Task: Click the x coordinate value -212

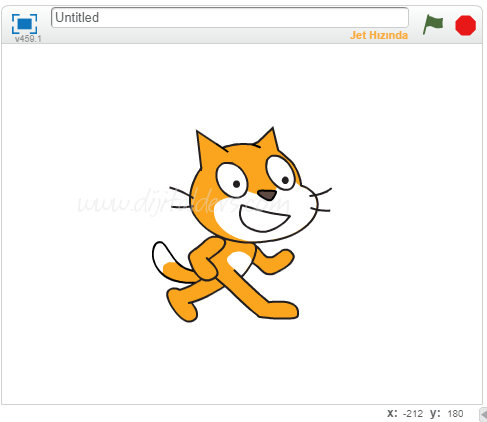Action: click(413, 414)
